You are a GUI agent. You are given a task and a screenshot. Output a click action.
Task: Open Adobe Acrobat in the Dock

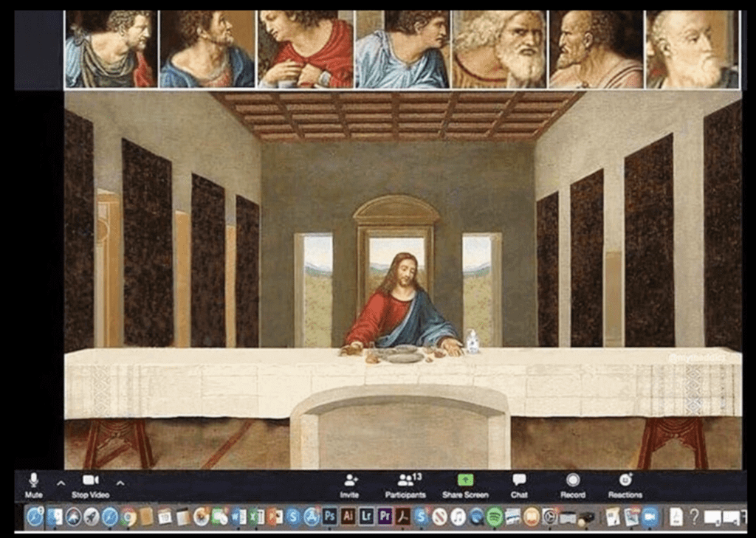pyautogui.click(x=403, y=517)
